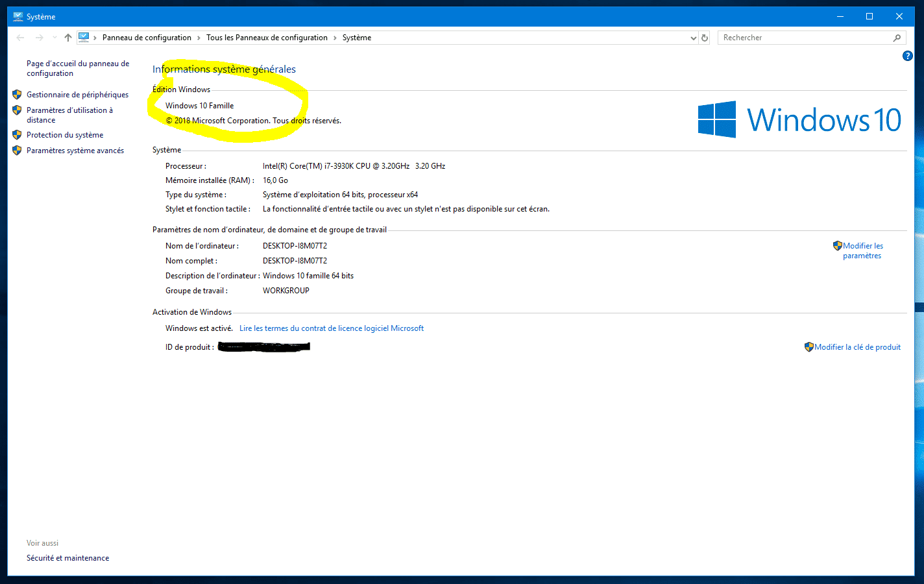The image size is (924, 584).
Task: Click the Windows 10 famille 64 bits description
Action: pos(308,276)
